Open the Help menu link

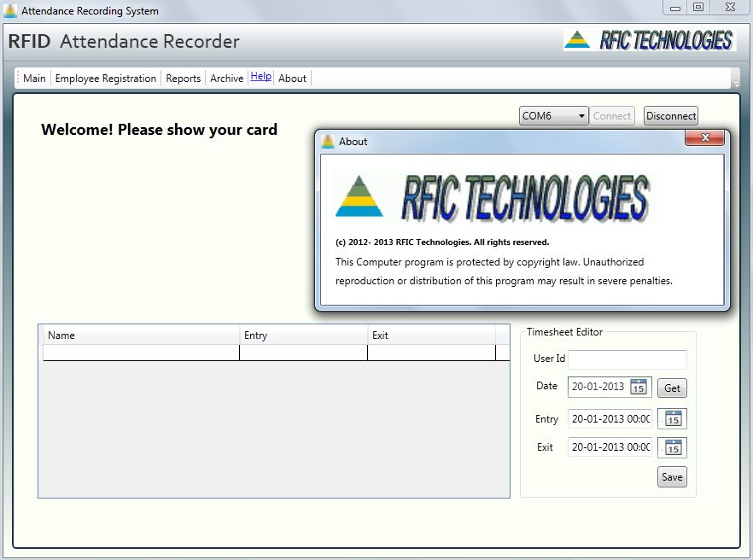pyautogui.click(x=260, y=76)
